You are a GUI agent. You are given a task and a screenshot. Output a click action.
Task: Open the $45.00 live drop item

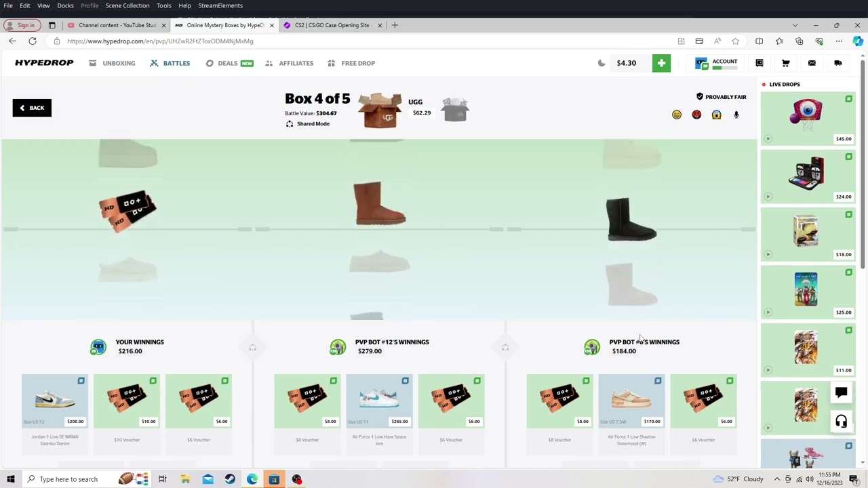pyautogui.click(x=808, y=119)
